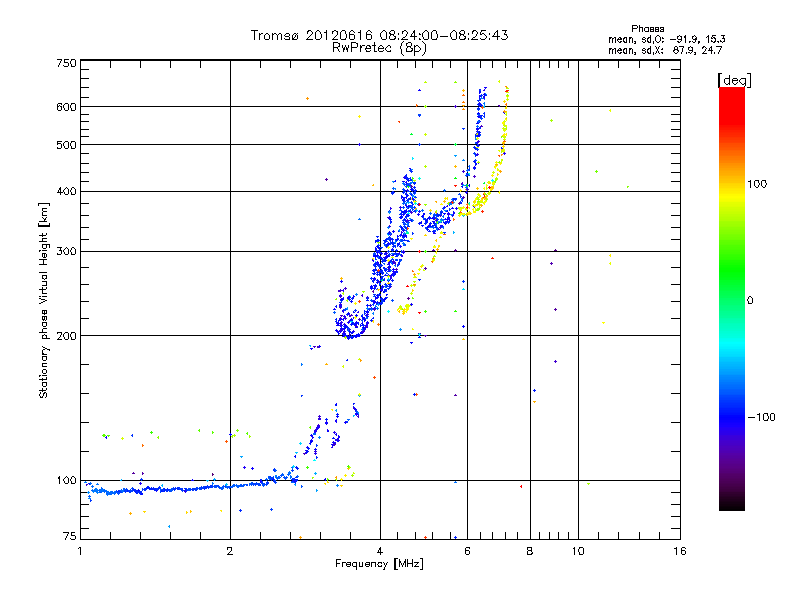Click the x-axis '10' tick label
Screen dimensions: 800x600
coord(578,551)
